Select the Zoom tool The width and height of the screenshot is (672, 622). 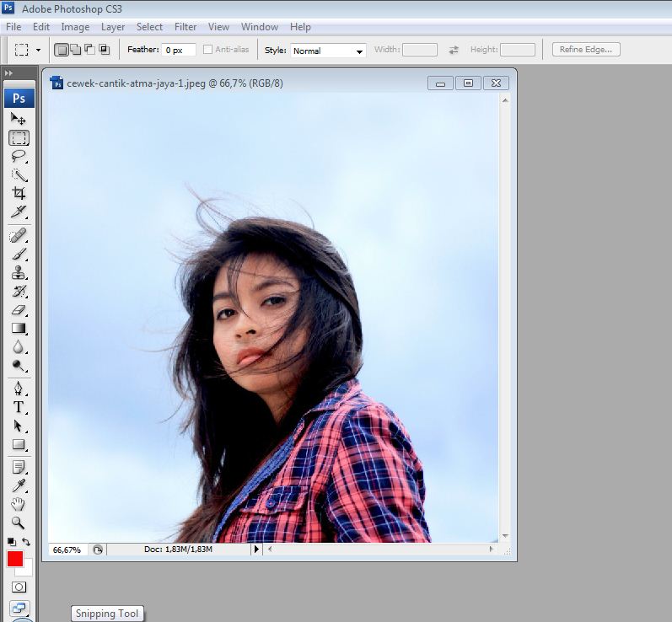[x=19, y=523]
